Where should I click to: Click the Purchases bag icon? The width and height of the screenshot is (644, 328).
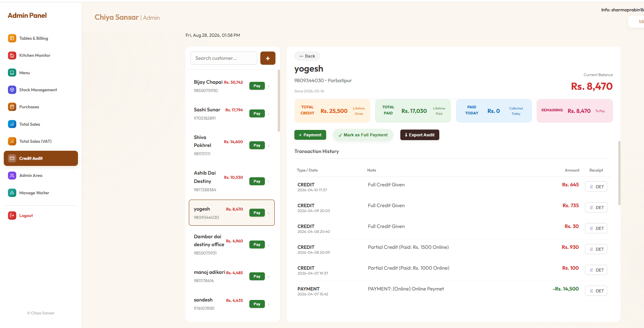pyautogui.click(x=12, y=107)
